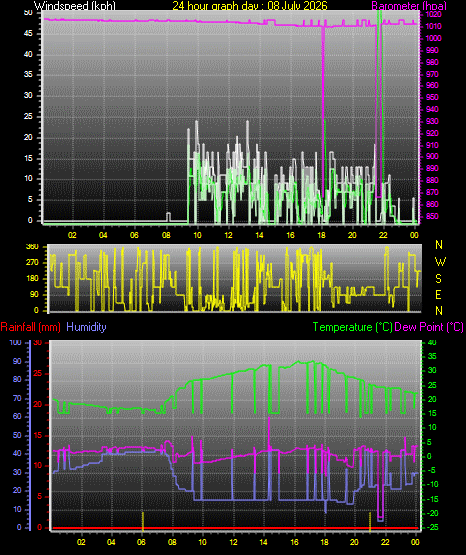This screenshot has height=555, width=466.
Task: Click the 1000 barometer axis value
Action: tap(433, 38)
